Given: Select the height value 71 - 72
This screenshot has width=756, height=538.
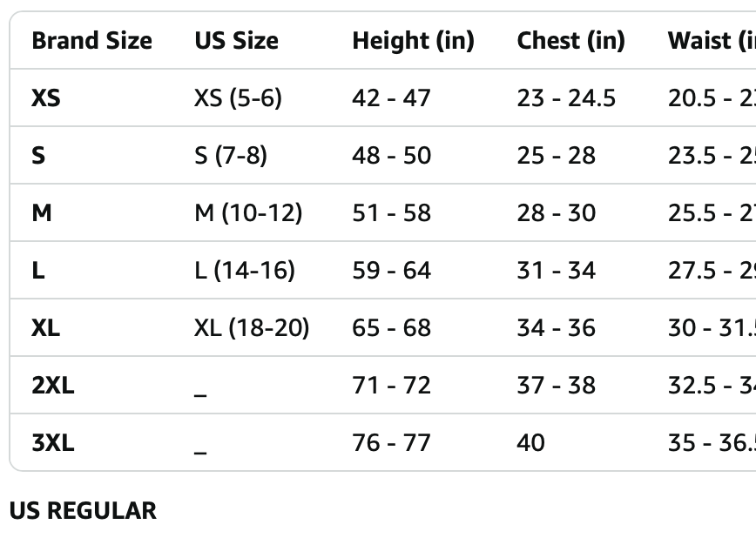Looking at the screenshot, I should tap(391, 386).
